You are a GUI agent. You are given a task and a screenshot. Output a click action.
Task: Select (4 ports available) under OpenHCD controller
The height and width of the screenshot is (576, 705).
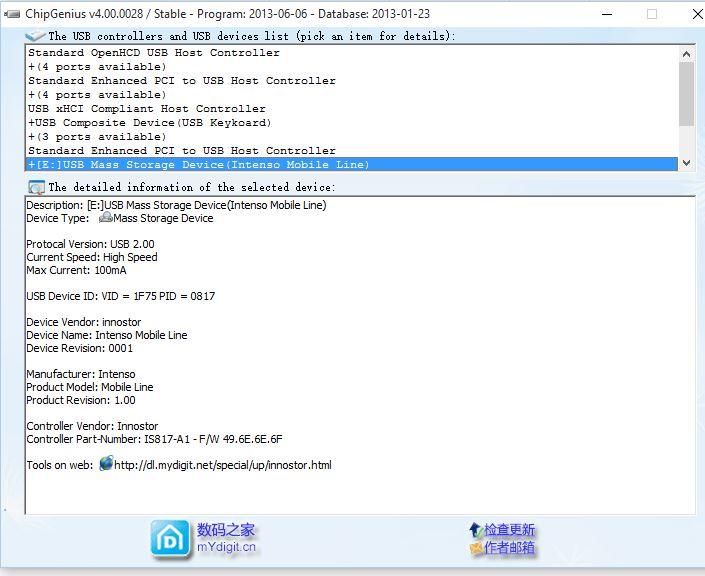click(x=352, y=67)
